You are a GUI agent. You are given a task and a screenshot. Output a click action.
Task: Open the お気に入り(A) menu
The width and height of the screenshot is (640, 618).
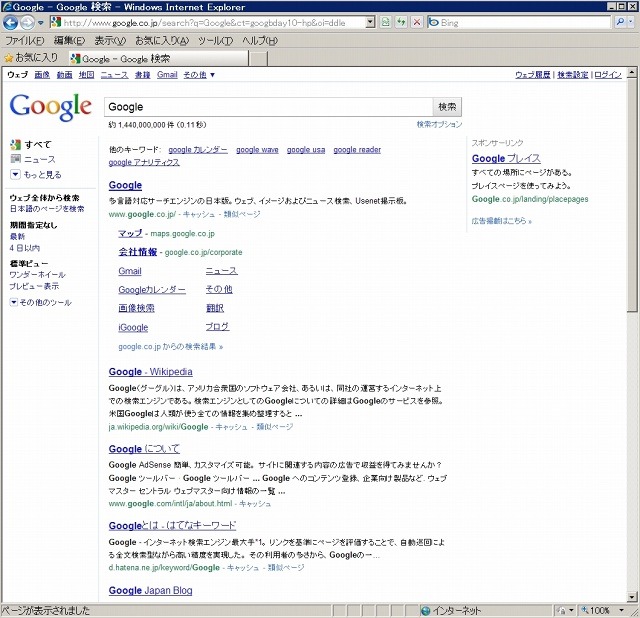(x=162, y=40)
